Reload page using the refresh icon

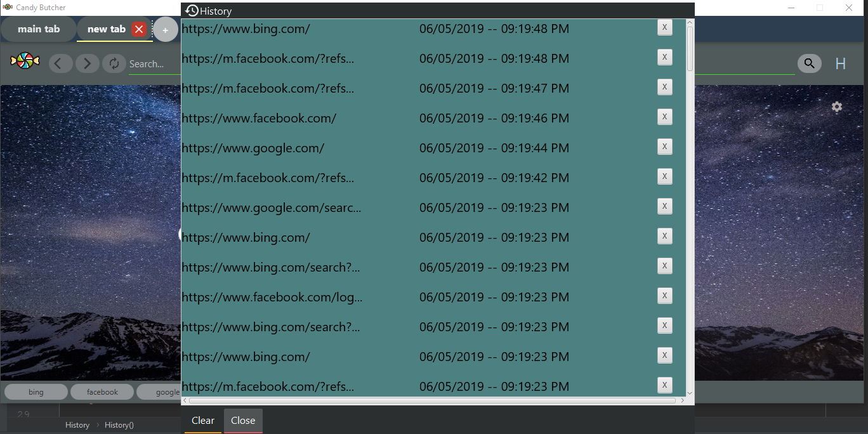click(x=114, y=63)
